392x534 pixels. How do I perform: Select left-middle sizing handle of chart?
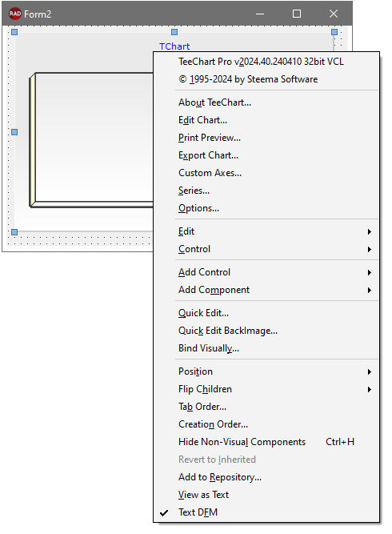14,132
